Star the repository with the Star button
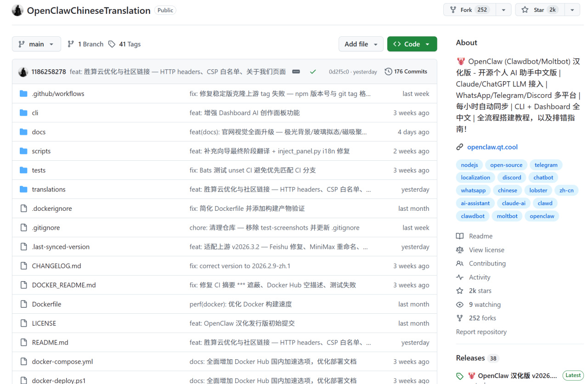 [540, 10]
